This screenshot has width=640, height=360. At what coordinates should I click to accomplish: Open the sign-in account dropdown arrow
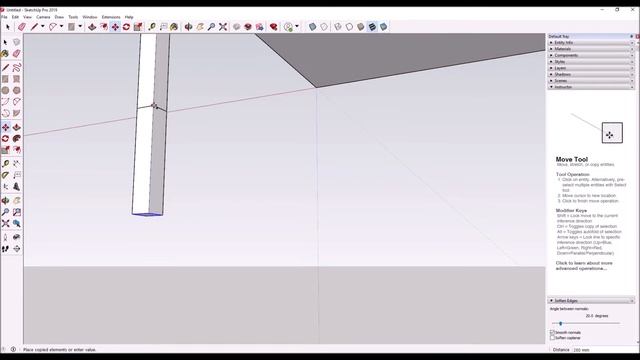[x=297, y=27]
